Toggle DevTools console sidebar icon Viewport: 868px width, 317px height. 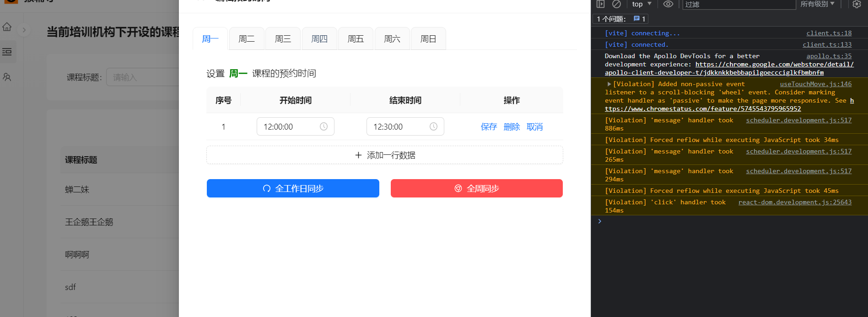point(601,4)
